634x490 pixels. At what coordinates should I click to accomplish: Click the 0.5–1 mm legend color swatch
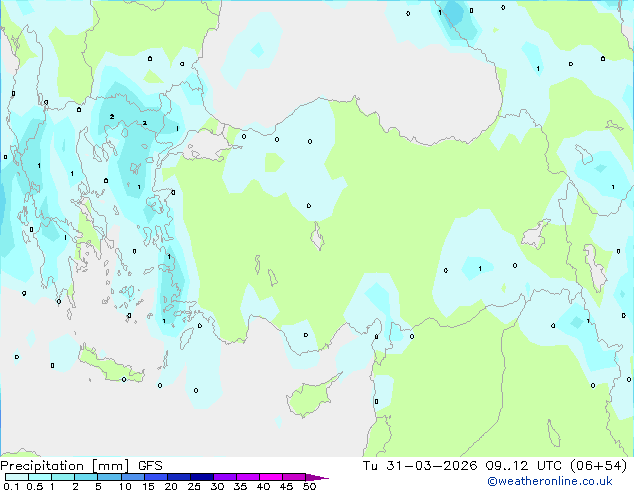40,477
